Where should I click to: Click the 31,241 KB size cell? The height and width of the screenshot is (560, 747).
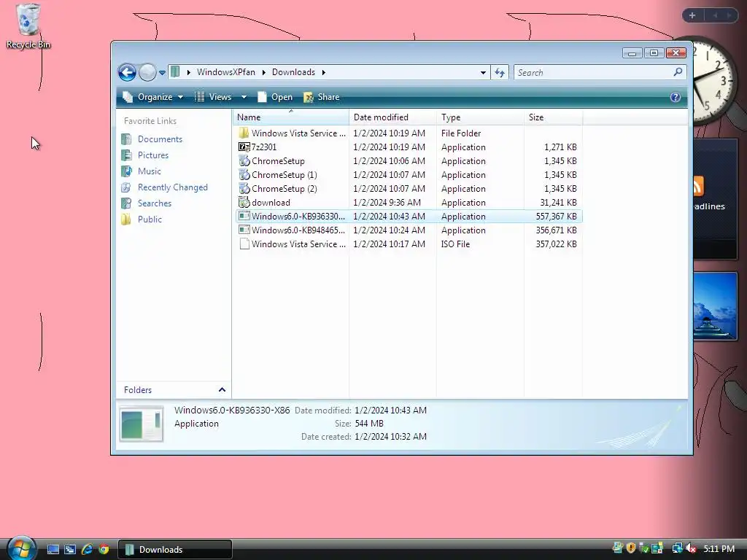pos(558,203)
